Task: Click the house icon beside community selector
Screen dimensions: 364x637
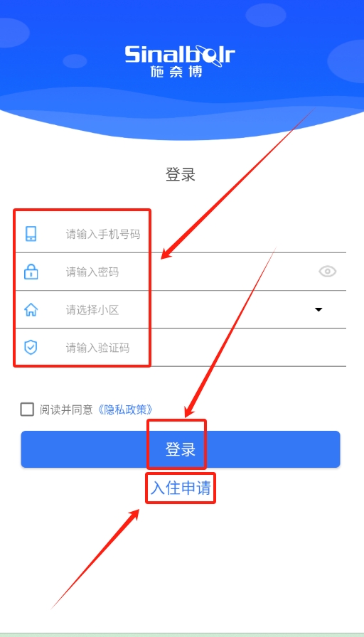Action: (31, 309)
